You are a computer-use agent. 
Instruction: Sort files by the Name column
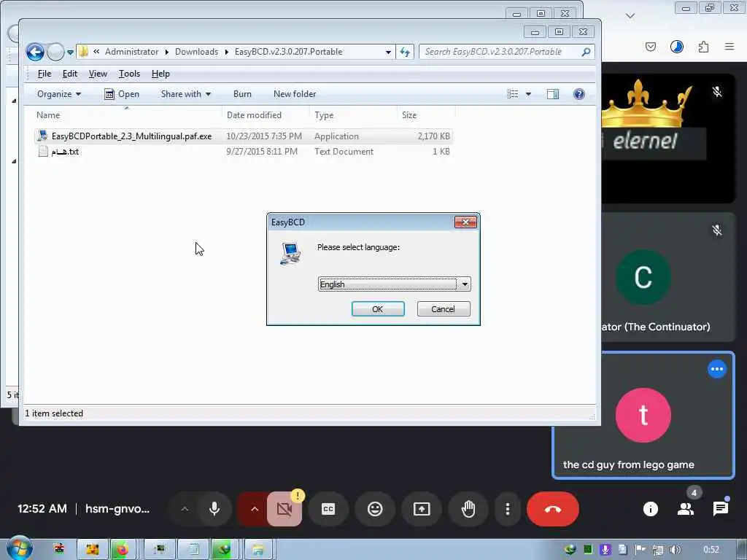127,115
